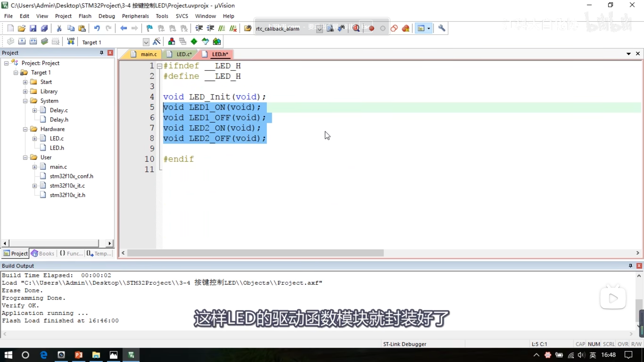Click the Configuration wrench icon
The width and height of the screenshot is (644, 362).
click(x=442, y=28)
